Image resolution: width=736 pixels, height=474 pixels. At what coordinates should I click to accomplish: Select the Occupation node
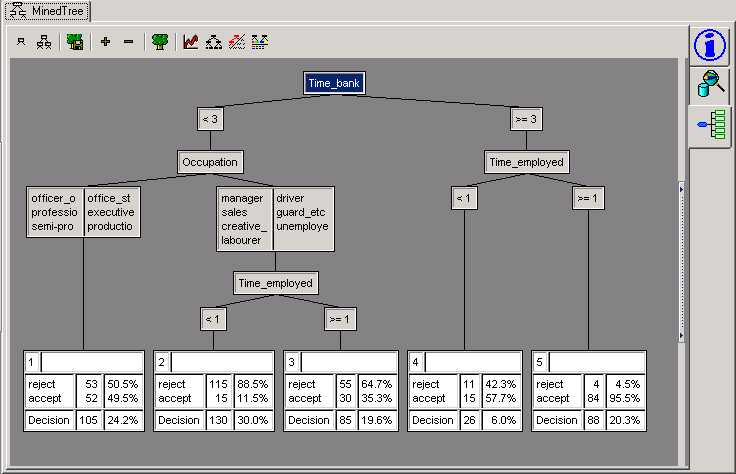pos(210,161)
